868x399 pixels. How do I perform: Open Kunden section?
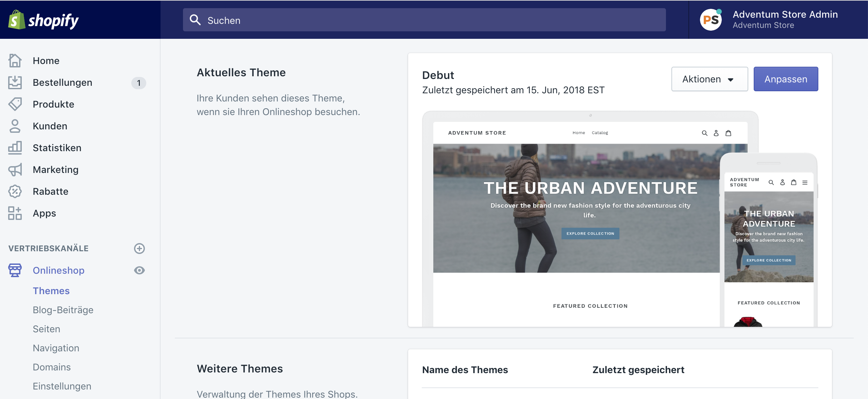point(50,126)
